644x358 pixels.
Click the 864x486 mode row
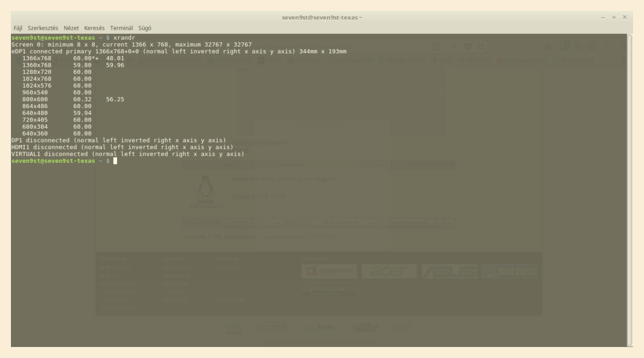pos(57,106)
